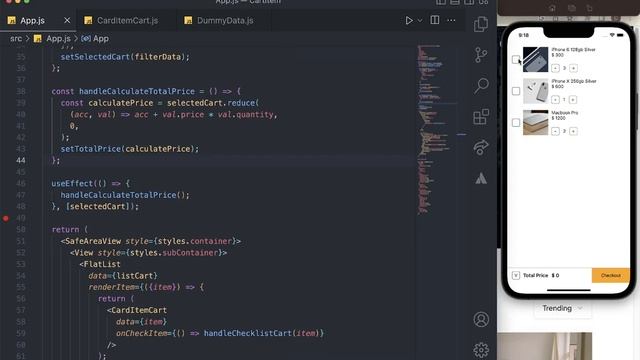640x360 pixels.
Task: Click the simulator screenshot toolbar icon
Action: pos(571,8)
